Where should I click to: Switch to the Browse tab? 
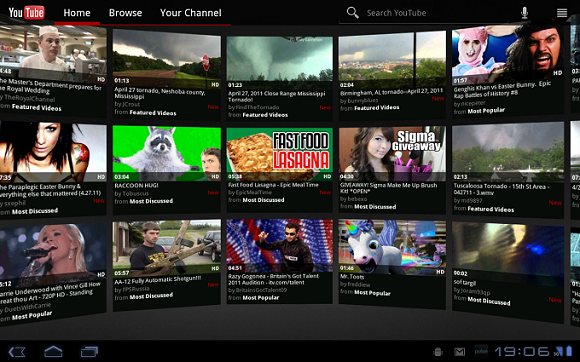(125, 13)
